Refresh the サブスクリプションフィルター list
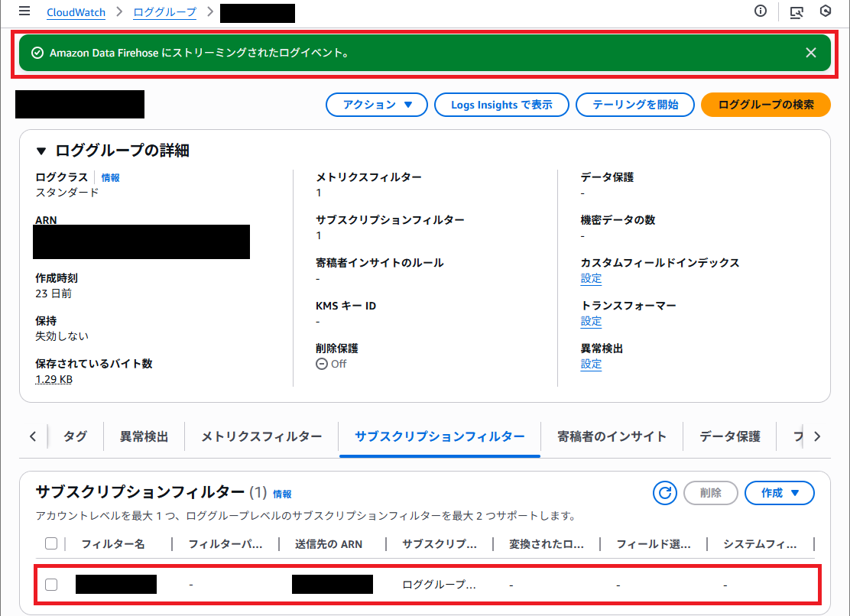The height and width of the screenshot is (616, 850). click(x=664, y=493)
